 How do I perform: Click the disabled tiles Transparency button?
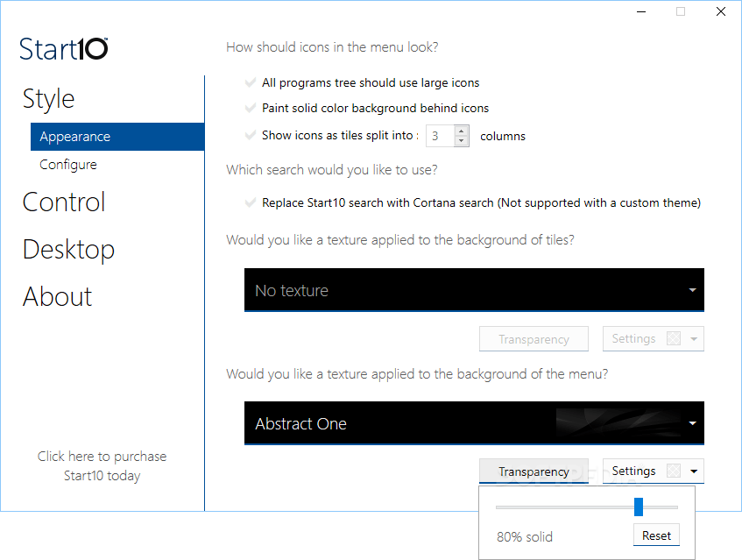point(534,339)
